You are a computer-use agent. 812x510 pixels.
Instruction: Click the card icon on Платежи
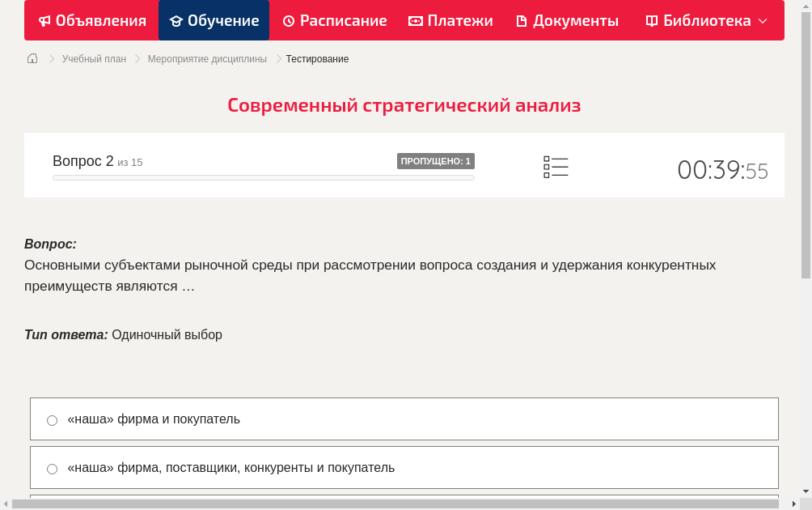pos(413,20)
